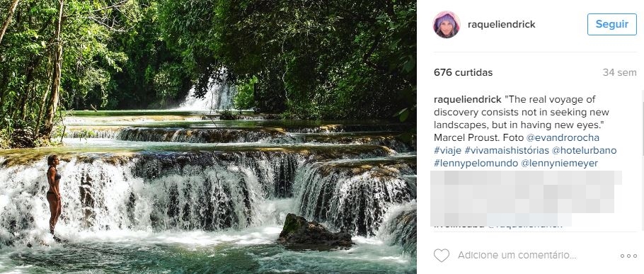Click the Adicione um comentário field
The image size is (644, 274).
point(517,256)
